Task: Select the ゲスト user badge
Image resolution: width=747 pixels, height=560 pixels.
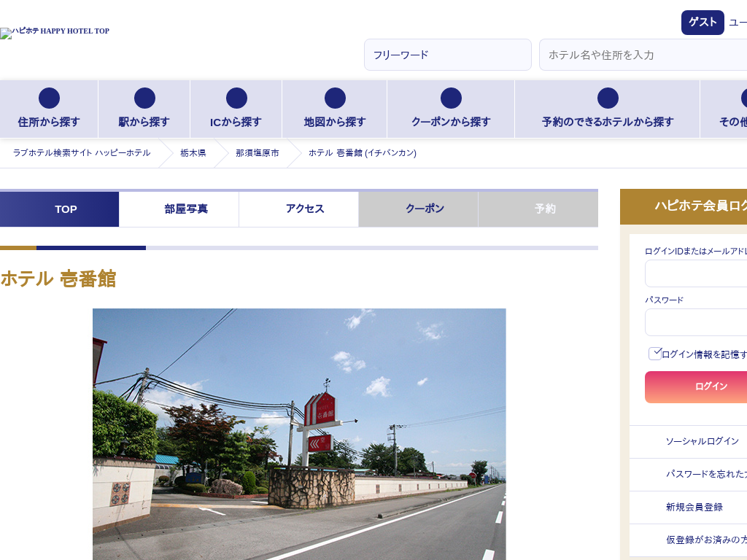Action: point(703,23)
